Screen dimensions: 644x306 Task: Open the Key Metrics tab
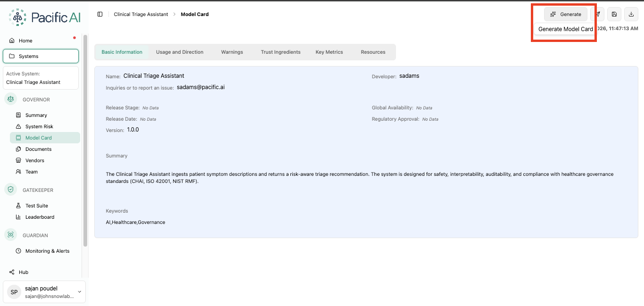click(x=329, y=52)
